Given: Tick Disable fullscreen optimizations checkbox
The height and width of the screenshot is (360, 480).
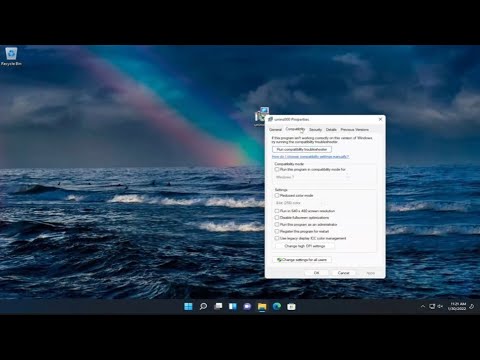Looking at the screenshot, I should click(x=277, y=217).
